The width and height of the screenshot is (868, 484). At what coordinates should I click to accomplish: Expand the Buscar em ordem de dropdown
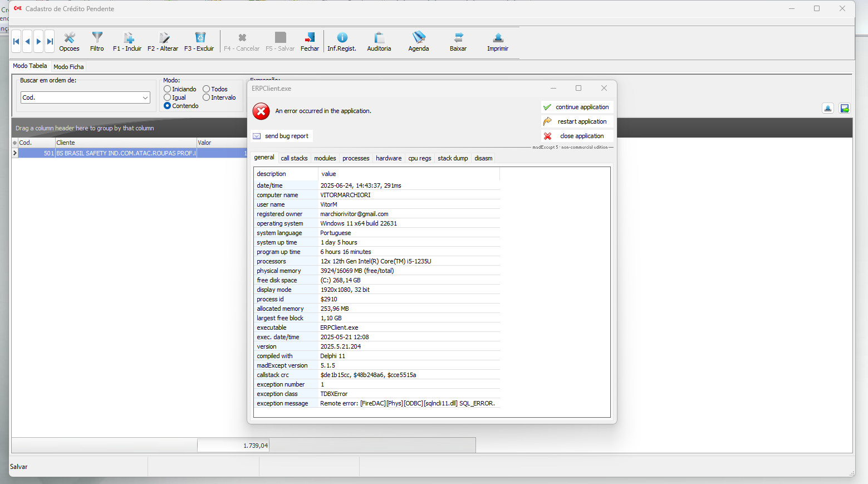click(145, 97)
